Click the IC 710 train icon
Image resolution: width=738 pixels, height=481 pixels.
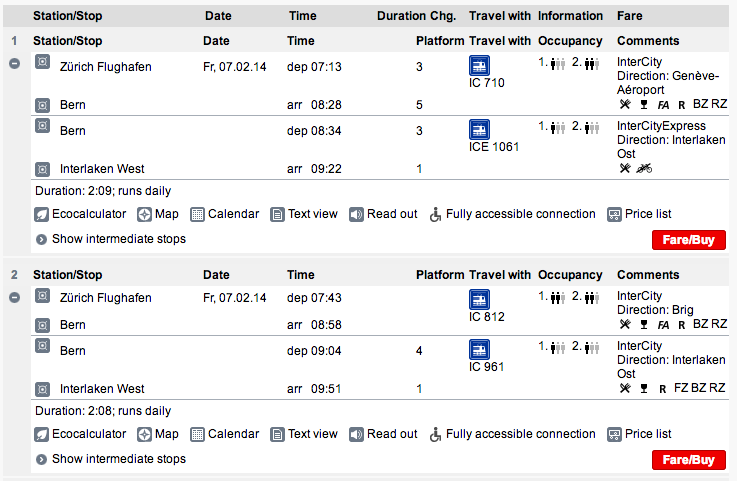coord(479,65)
